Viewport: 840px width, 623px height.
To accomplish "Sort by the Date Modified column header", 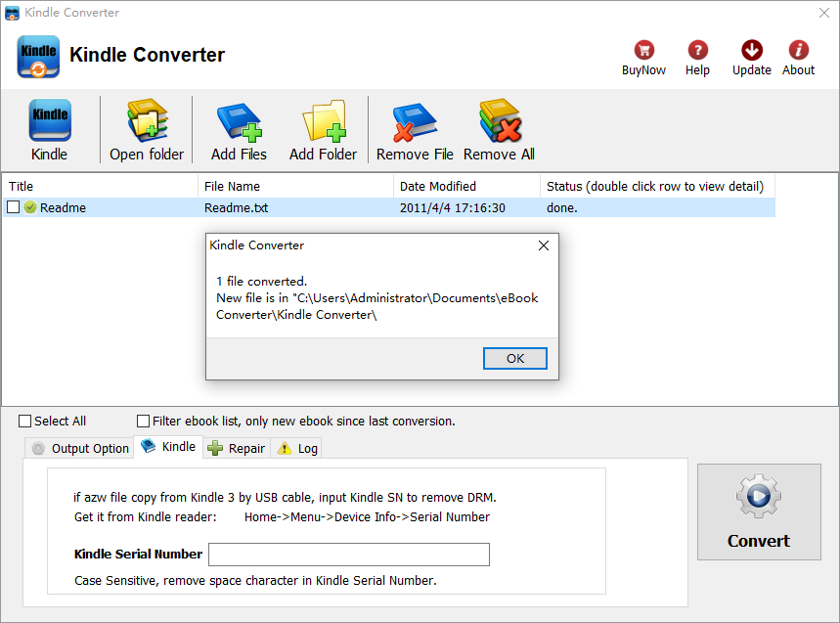I will point(466,186).
